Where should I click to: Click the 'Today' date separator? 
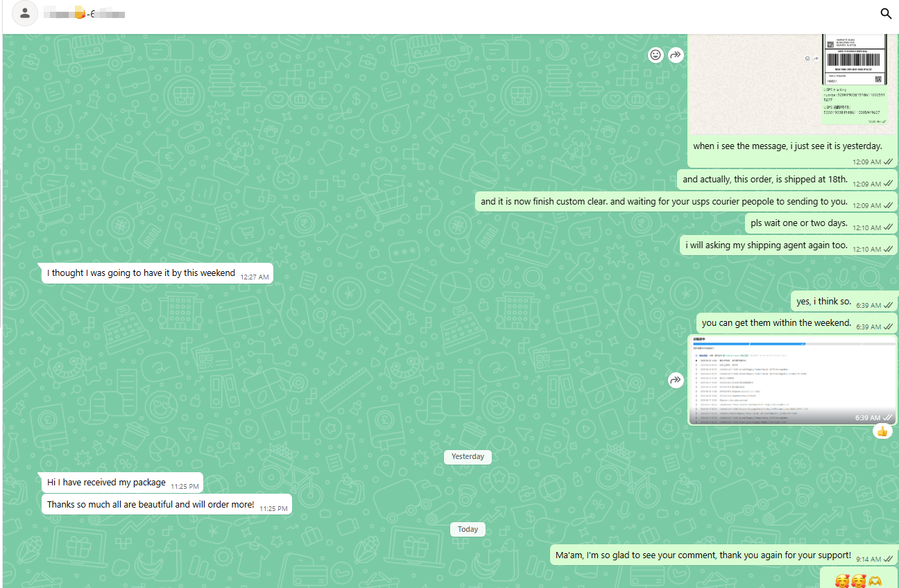[x=468, y=529]
